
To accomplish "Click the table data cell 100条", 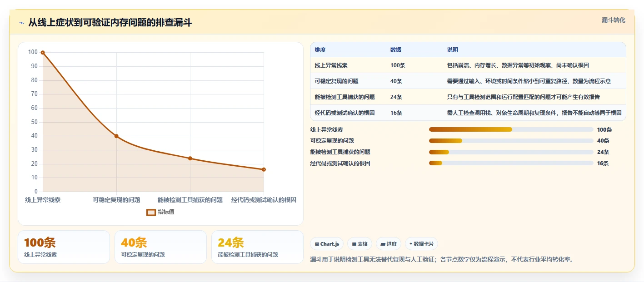I will click(x=398, y=65).
